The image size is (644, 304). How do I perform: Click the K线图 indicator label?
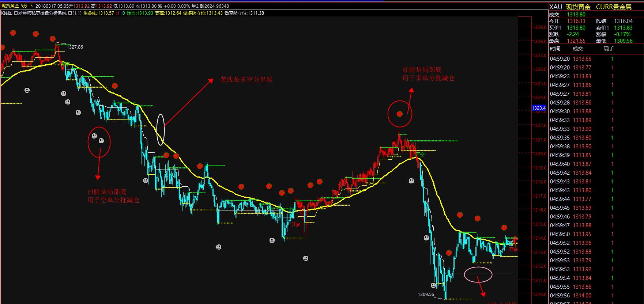coord(7,13)
